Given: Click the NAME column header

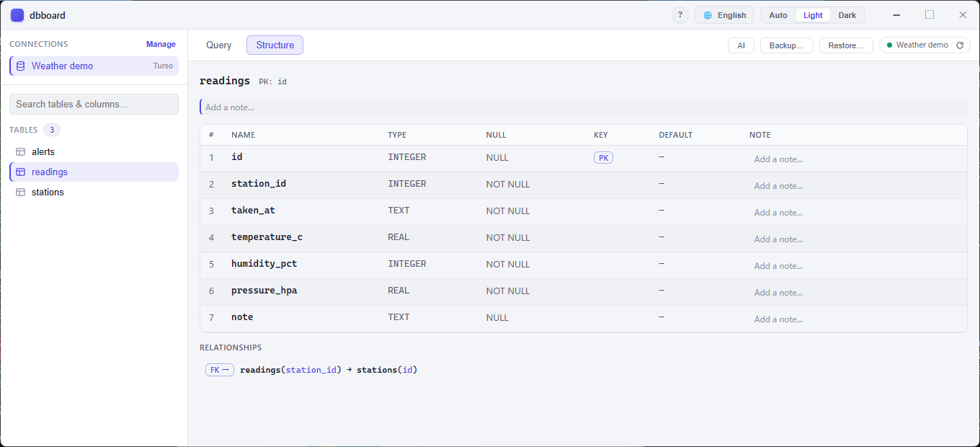Looking at the screenshot, I should (243, 135).
